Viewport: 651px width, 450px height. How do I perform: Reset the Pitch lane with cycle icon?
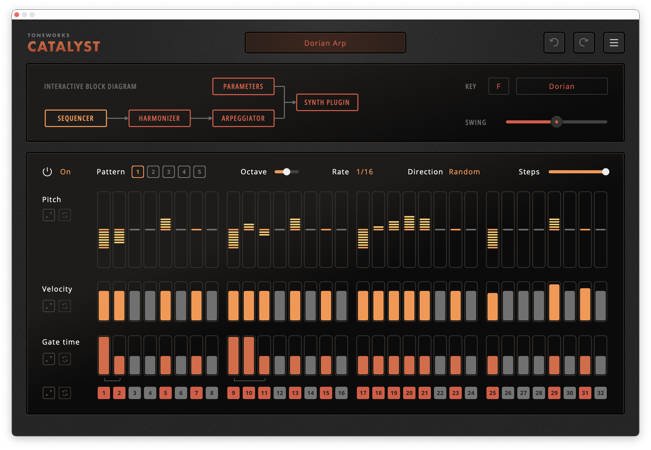(65, 215)
